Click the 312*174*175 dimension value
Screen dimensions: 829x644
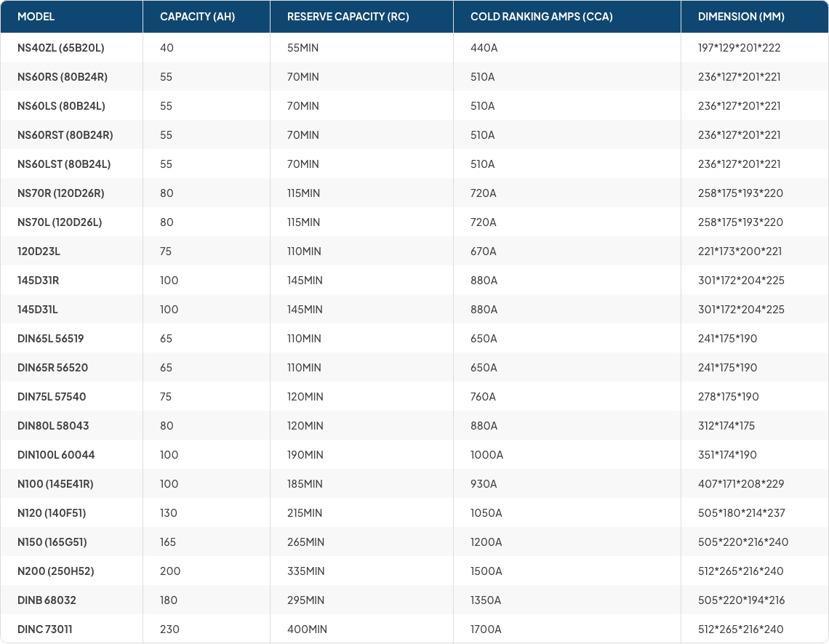(x=726, y=426)
